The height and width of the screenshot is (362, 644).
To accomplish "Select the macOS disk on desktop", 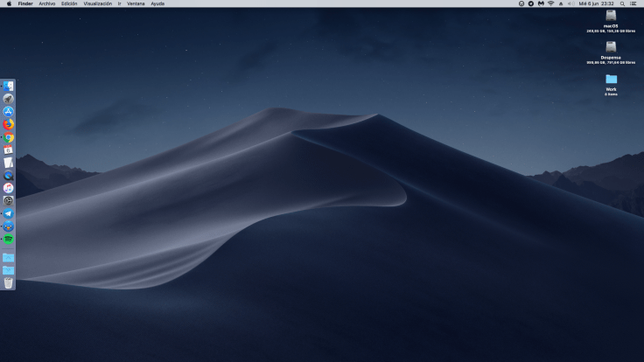I will 611,16.
